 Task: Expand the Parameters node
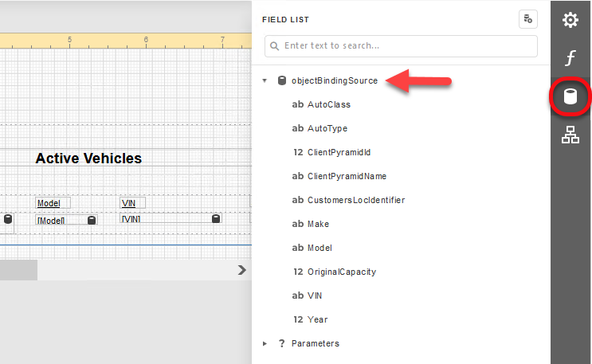[265, 343]
